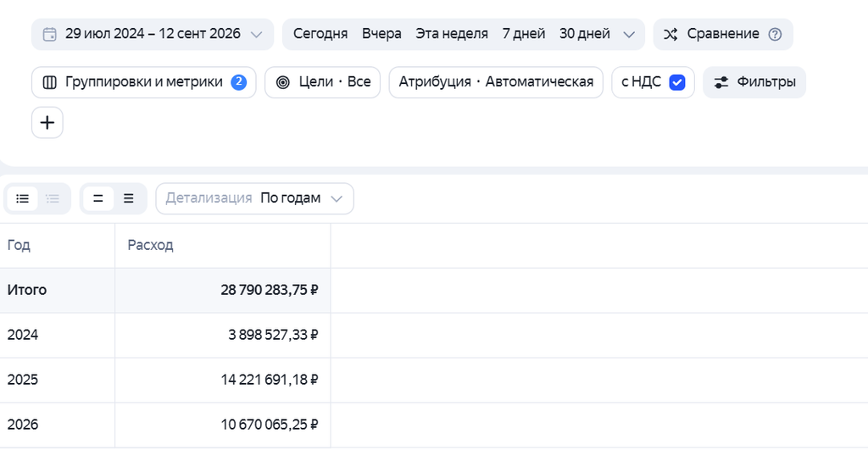Select the Вчера period
Viewport: 868px width, 467px height.
pyautogui.click(x=381, y=34)
